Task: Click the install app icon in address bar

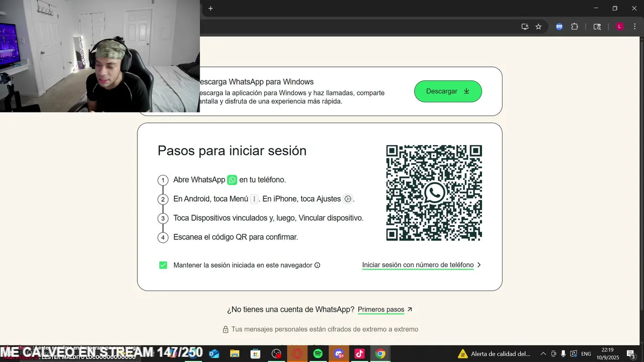Action: (525, 27)
